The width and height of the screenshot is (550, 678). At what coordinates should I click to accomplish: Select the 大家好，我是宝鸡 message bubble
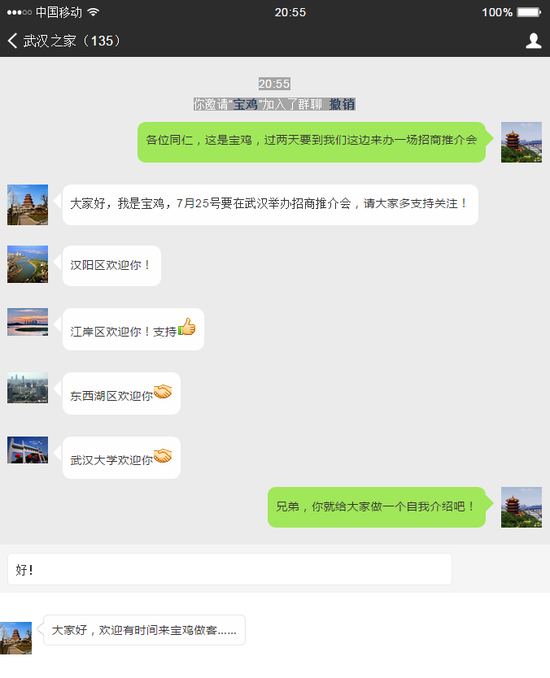(x=270, y=205)
